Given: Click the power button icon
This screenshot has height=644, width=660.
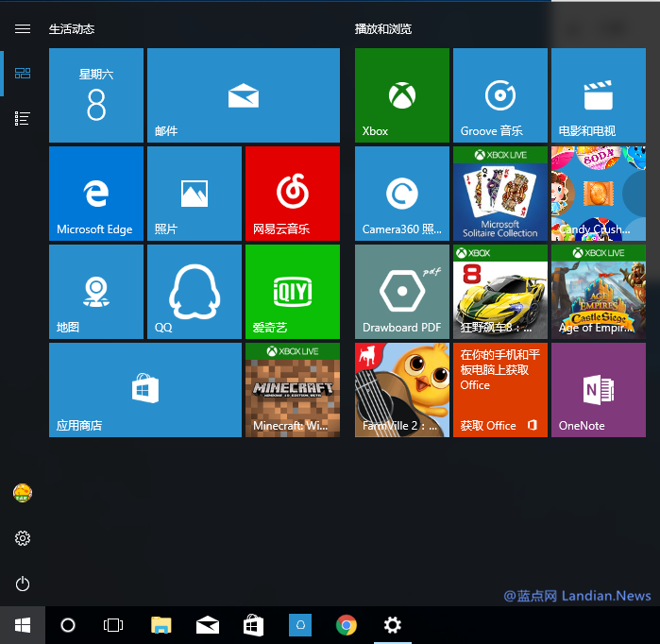Looking at the screenshot, I should [23, 584].
